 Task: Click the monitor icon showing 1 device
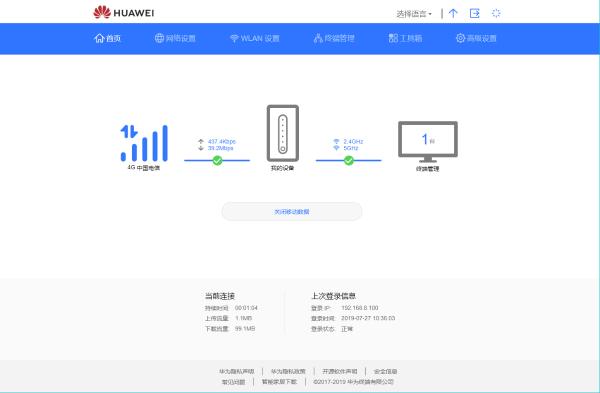[x=428, y=141]
